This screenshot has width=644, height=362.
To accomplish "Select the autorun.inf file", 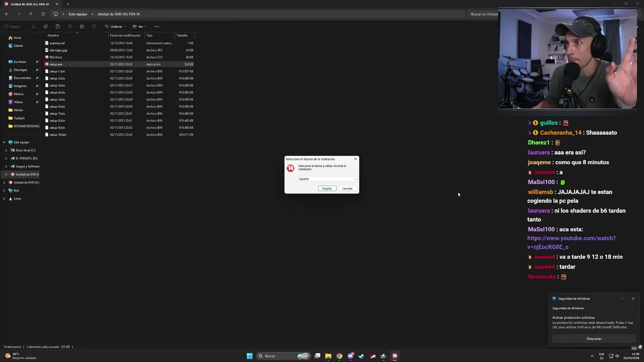I will point(119,43).
